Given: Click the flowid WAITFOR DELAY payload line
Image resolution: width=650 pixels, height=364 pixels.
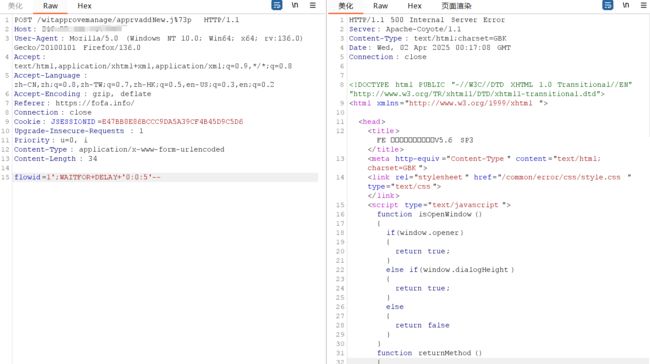Looking at the screenshot, I should [x=87, y=177].
